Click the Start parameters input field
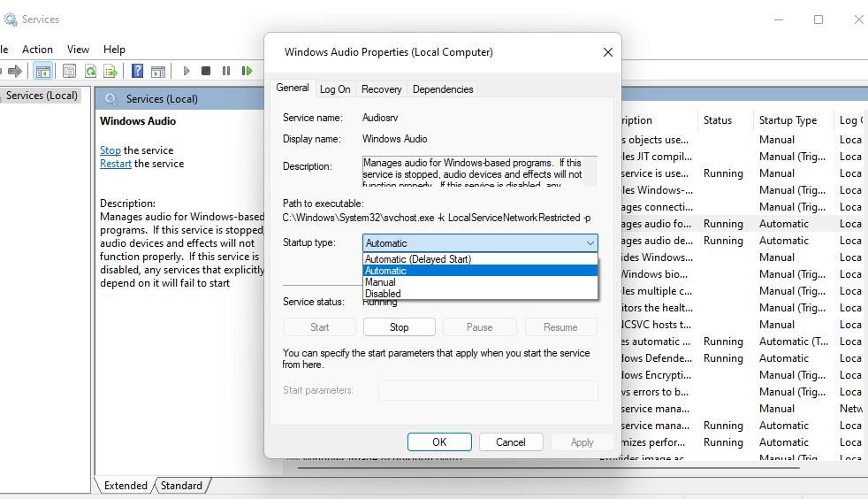This screenshot has height=499, width=868. [x=488, y=390]
